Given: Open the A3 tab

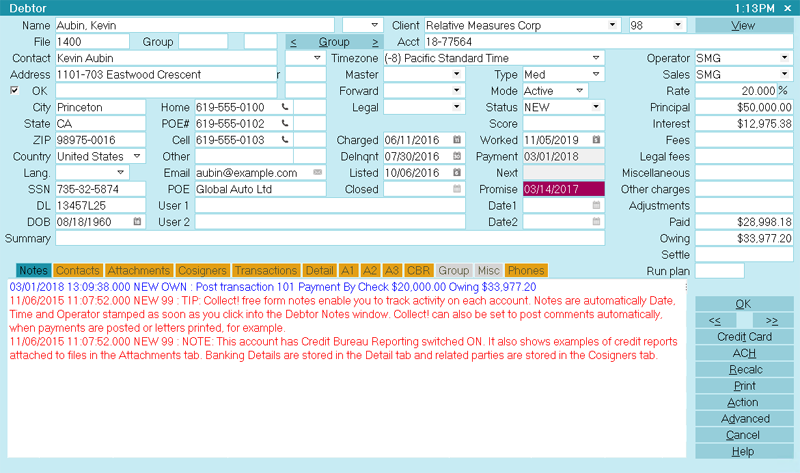Looking at the screenshot, I should click(x=392, y=270).
